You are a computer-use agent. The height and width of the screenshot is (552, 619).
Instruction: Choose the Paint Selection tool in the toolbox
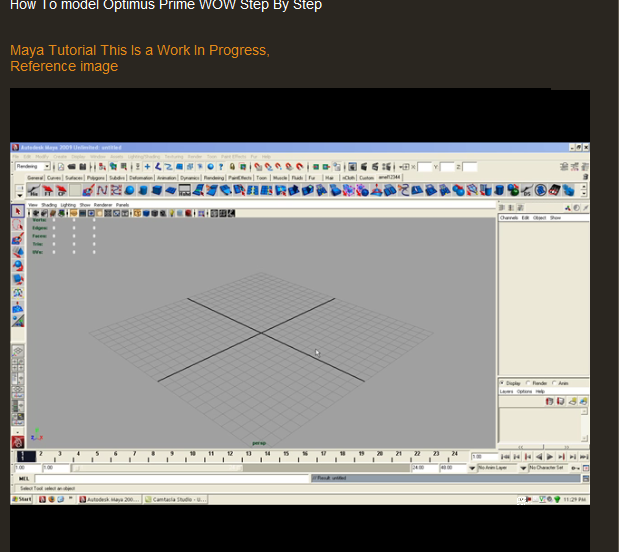(x=18, y=238)
